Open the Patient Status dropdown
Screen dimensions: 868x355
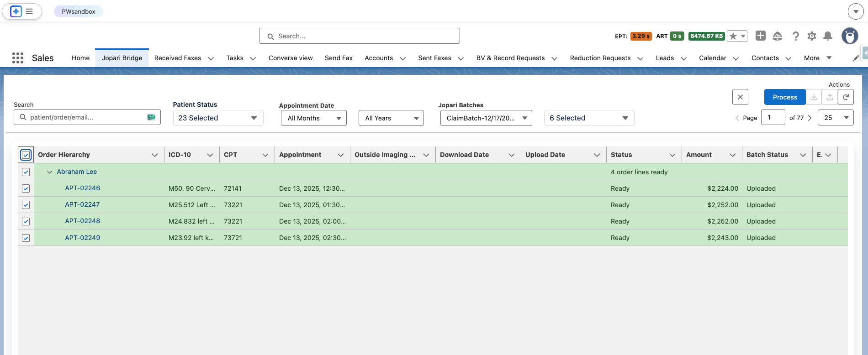(x=218, y=118)
